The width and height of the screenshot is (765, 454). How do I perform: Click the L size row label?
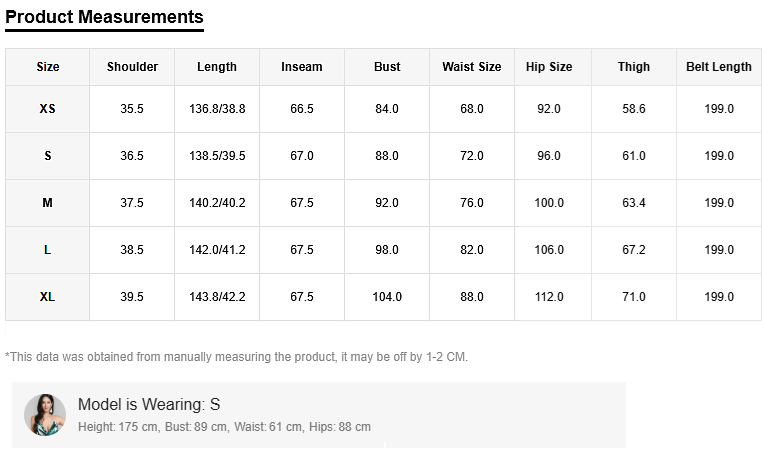pos(47,250)
